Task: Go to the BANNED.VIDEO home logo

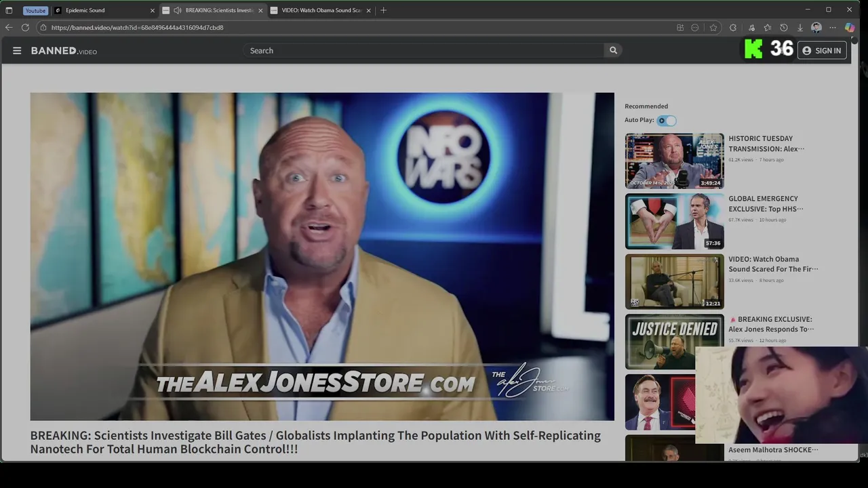Action: click(x=64, y=51)
